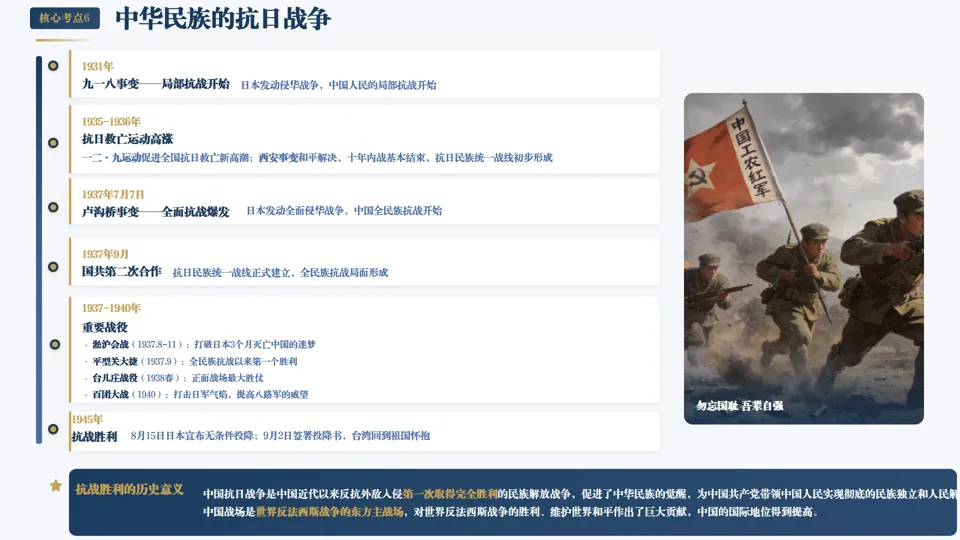Click the 淞沪会战 bullet line
Viewport: 960px width, 540px height.
click(204, 344)
